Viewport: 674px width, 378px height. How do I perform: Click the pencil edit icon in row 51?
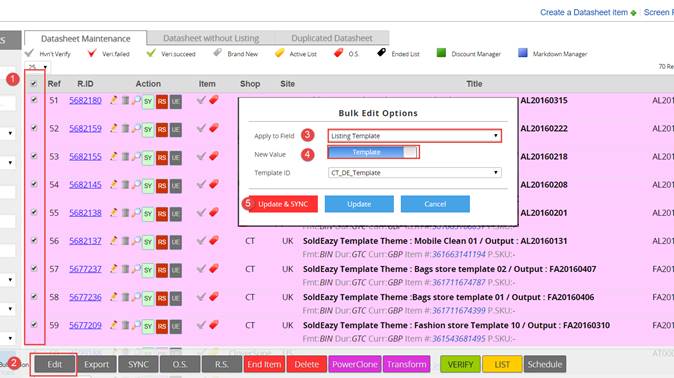[113, 100]
